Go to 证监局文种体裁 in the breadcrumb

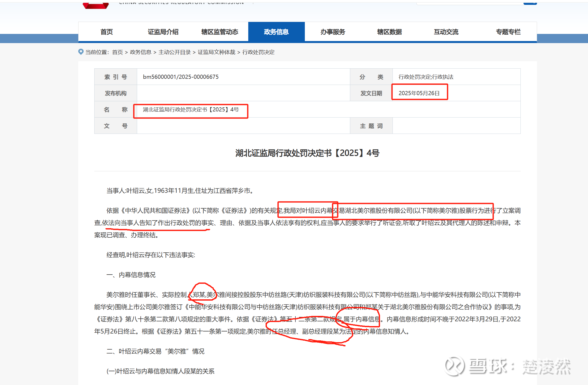[x=216, y=52]
